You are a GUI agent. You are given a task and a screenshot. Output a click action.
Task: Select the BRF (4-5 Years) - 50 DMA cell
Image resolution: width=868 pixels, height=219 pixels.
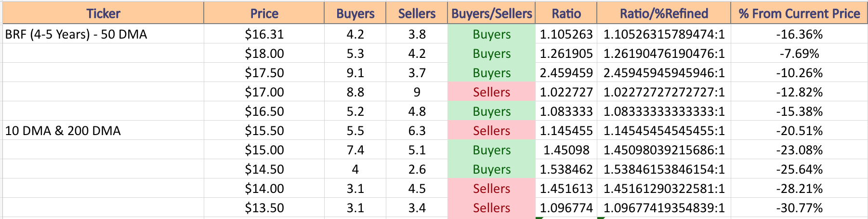point(103,34)
